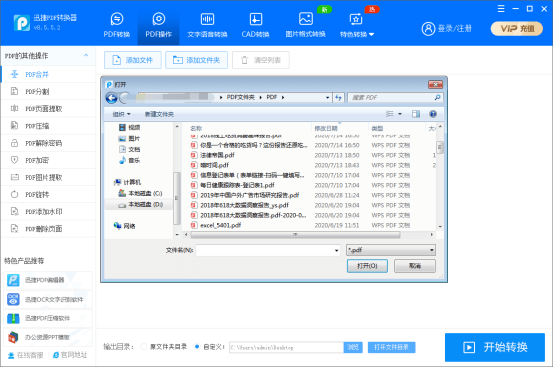Image resolution: width=554 pixels, height=367 pixels.
Task: Select 音乐 in the navigation pane
Action: point(130,160)
